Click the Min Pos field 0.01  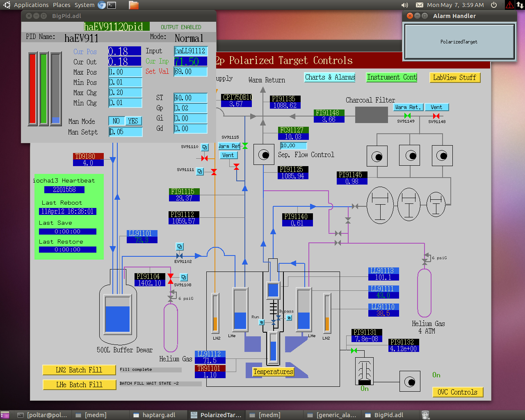pos(125,82)
